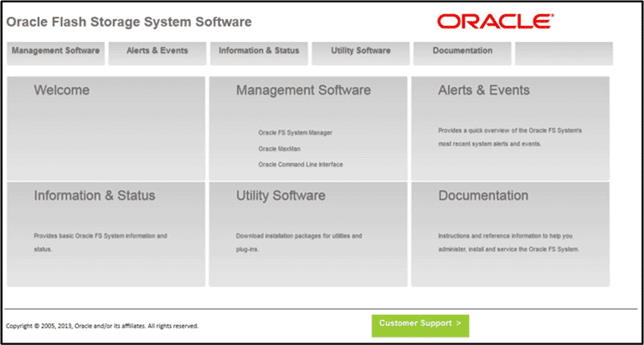Select the Information & Status tab
Screen dimensions: 644x345
coord(259,53)
